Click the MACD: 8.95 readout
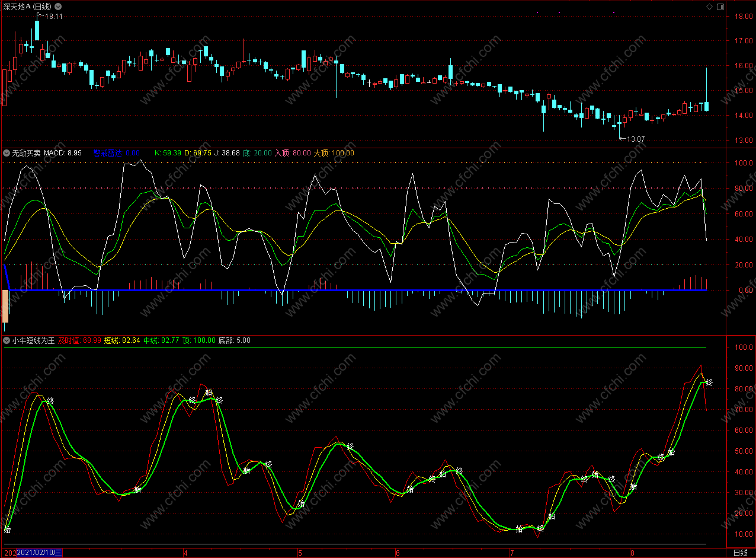This screenshot has height=558, width=756. [x=63, y=153]
